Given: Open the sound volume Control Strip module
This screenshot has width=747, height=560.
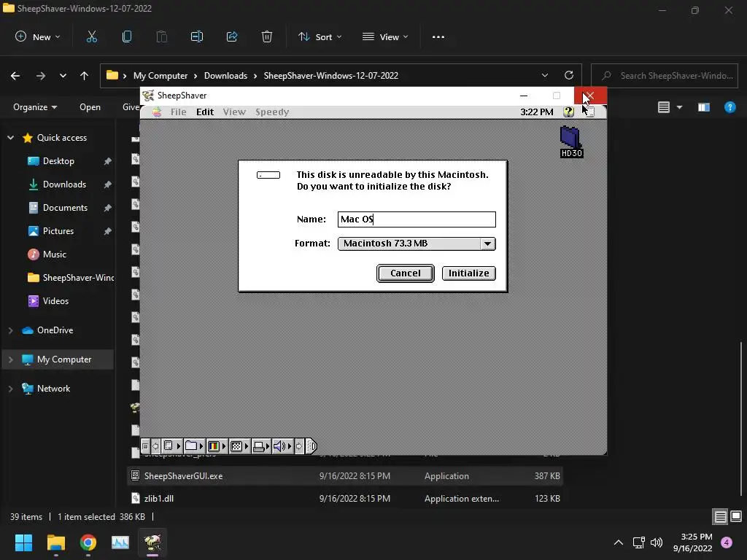Looking at the screenshot, I should click(282, 446).
